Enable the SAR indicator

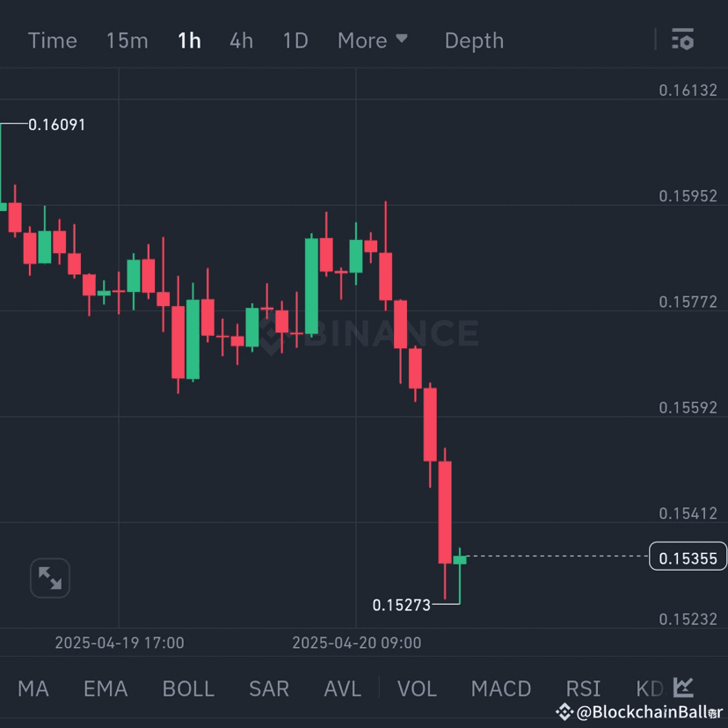pos(269,688)
